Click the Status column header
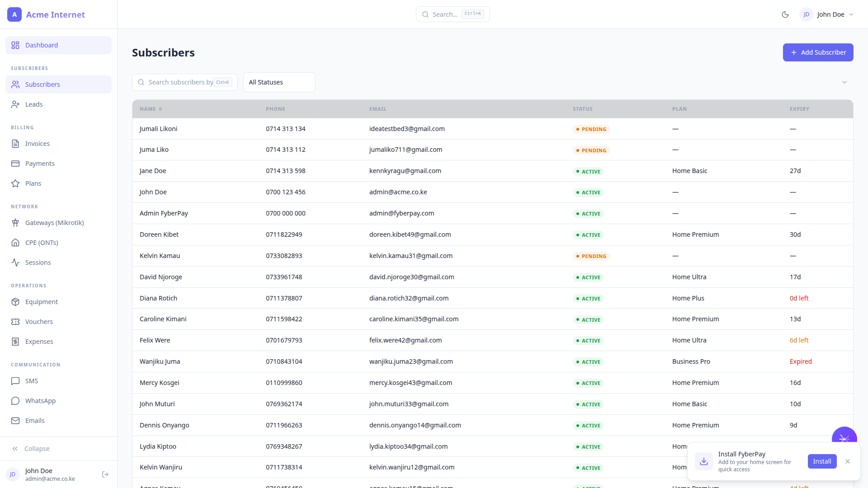The height and width of the screenshot is (488, 868). pyautogui.click(x=582, y=109)
